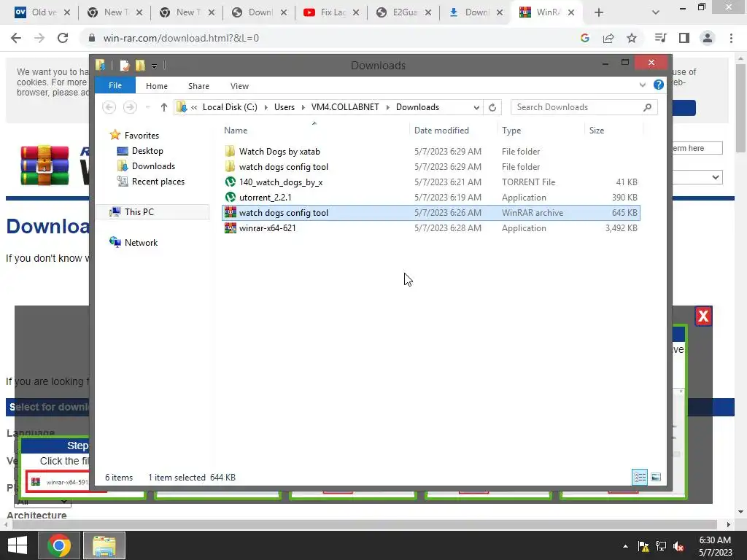This screenshot has width=747, height=560.
Task: Go up one folder level
Action: pos(164,107)
